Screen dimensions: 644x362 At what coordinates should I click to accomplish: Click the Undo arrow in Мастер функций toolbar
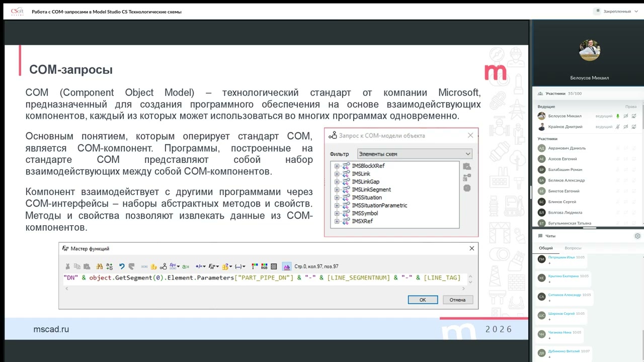[122, 266]
